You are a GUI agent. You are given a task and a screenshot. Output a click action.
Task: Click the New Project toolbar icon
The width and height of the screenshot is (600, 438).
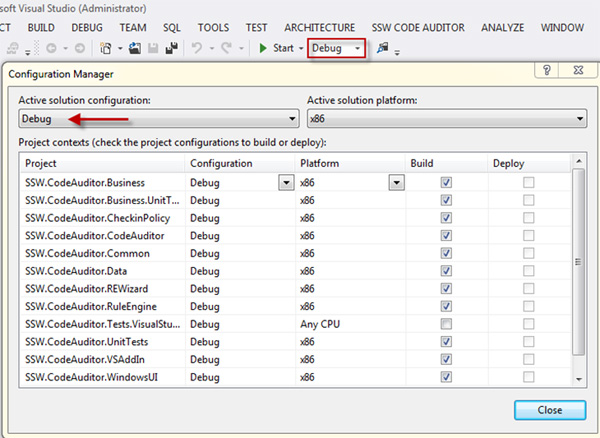tap(105, 48)
